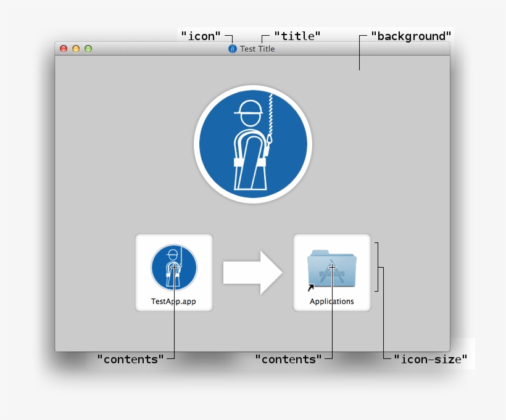Screen dimensions: 506x420
Task: Close the Test Title window
Action: pos(64,49)
